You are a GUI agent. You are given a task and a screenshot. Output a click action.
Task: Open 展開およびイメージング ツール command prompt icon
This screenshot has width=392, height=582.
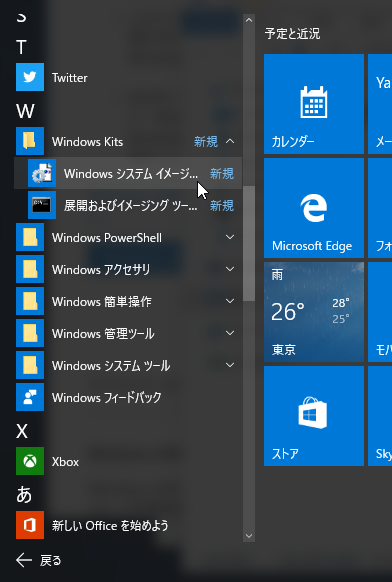point(42,205)
